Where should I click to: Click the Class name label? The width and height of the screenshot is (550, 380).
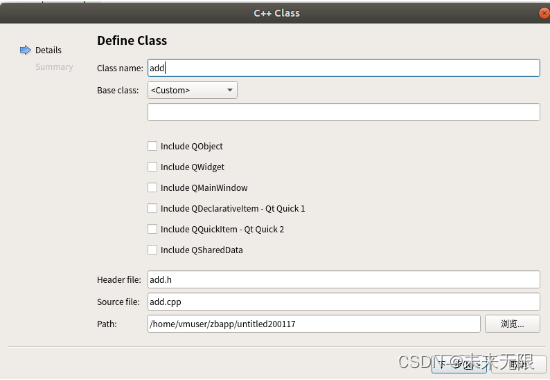tap(120, 68)
